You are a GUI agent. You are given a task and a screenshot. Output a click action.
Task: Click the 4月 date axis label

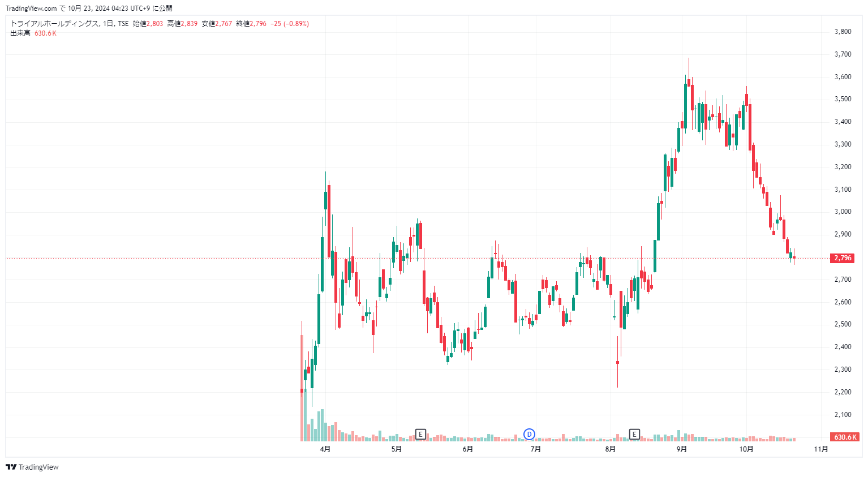click(325, 449)
